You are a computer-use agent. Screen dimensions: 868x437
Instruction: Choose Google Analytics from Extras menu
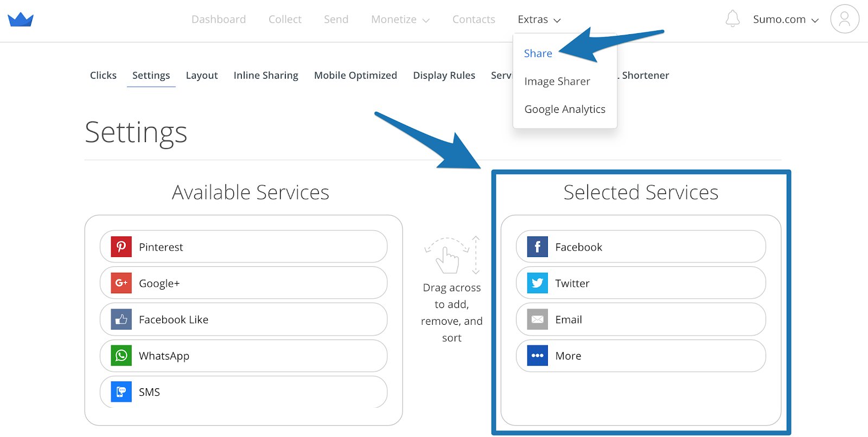(x=565, y=109)
